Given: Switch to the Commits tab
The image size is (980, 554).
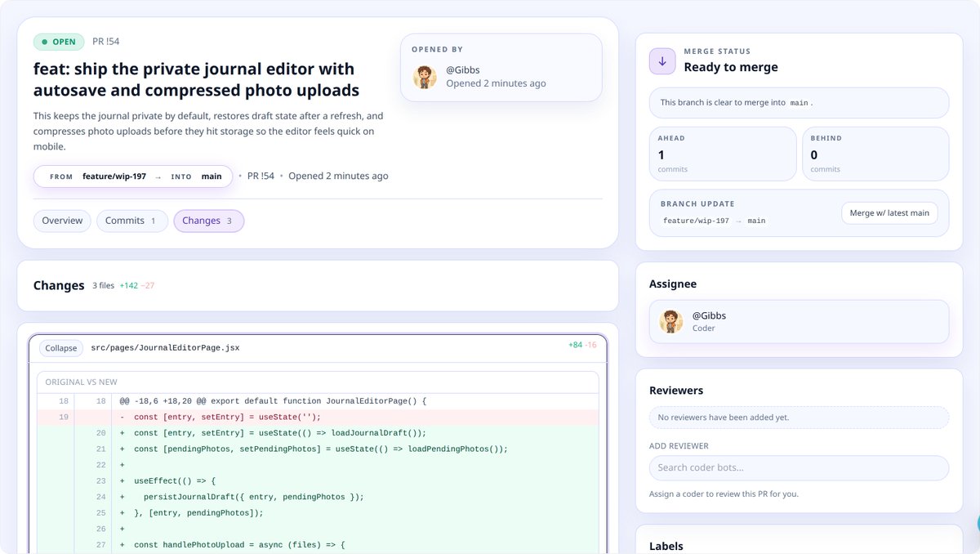Looking at the screenshot, I should [x=131, y=221].
